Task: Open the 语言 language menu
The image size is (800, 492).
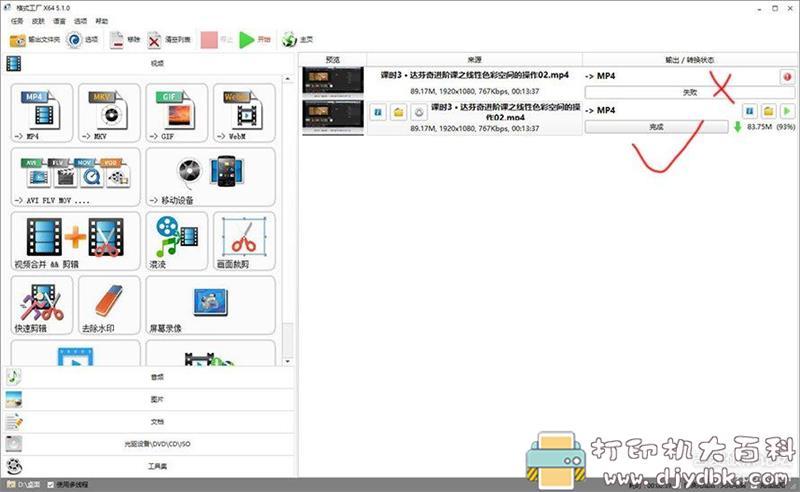Action: pos(59,21)
